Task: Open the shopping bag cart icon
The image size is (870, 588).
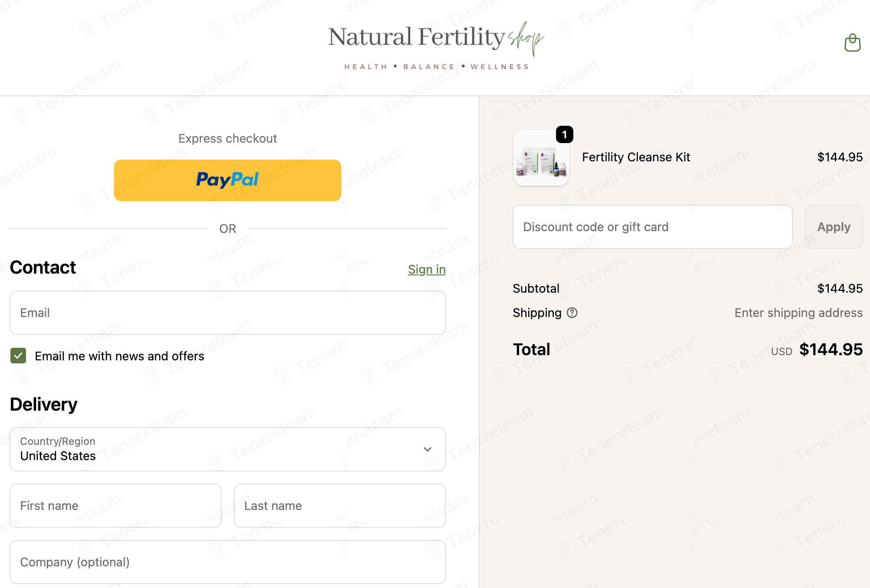Action: point(852,43)
